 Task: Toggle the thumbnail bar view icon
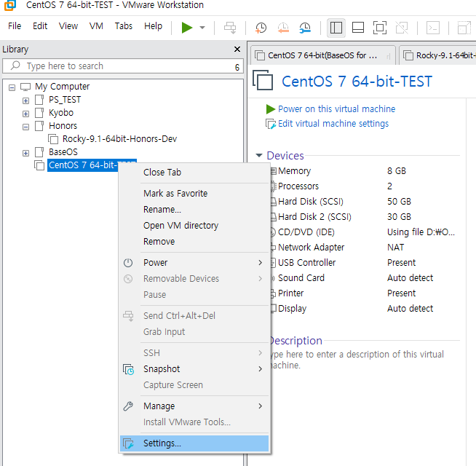pos(358,28)
